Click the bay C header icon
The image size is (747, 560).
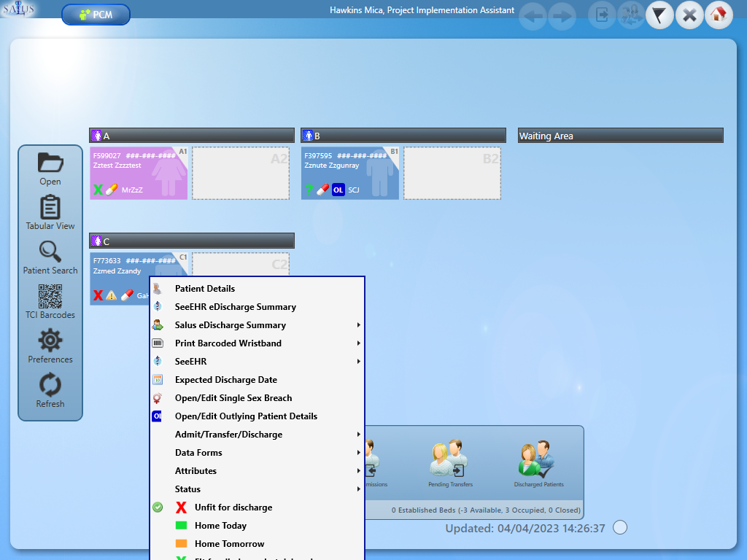click(97, 241)
